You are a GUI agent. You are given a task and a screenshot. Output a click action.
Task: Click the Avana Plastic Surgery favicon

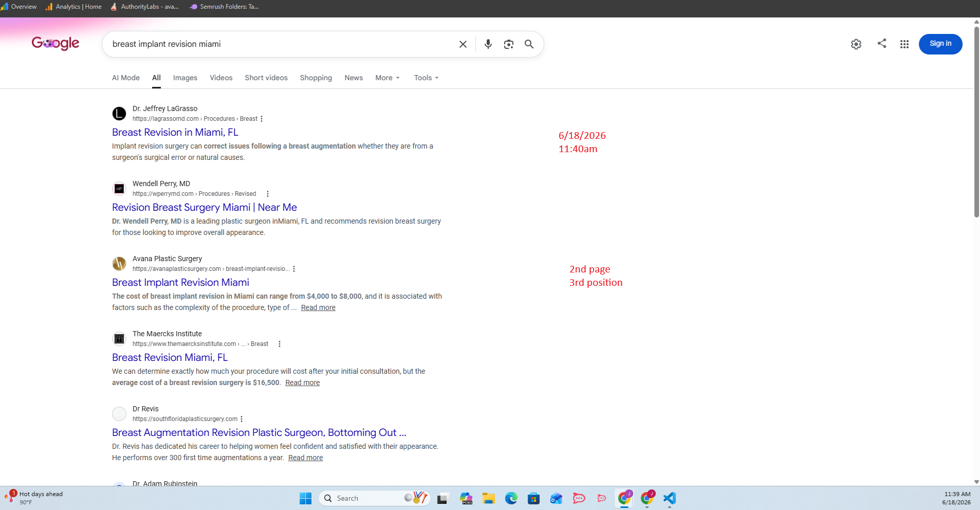click(x=119, y=264)
